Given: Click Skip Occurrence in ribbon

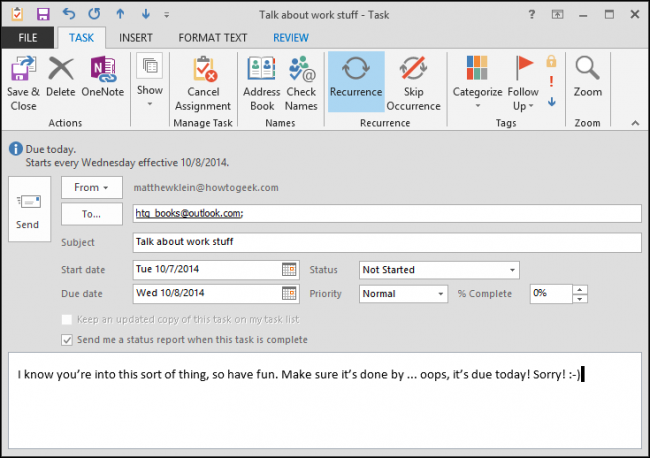Looking at the screenshot, I should point(414,83).
